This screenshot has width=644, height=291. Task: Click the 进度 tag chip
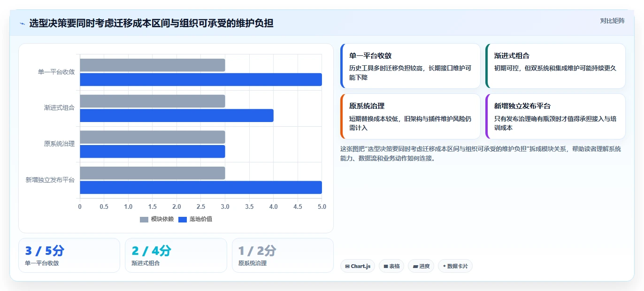click(x=421, y=266)
